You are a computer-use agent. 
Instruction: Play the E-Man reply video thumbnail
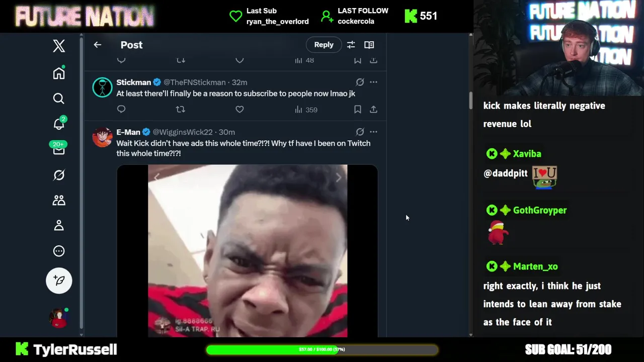(x=247, y=251)
